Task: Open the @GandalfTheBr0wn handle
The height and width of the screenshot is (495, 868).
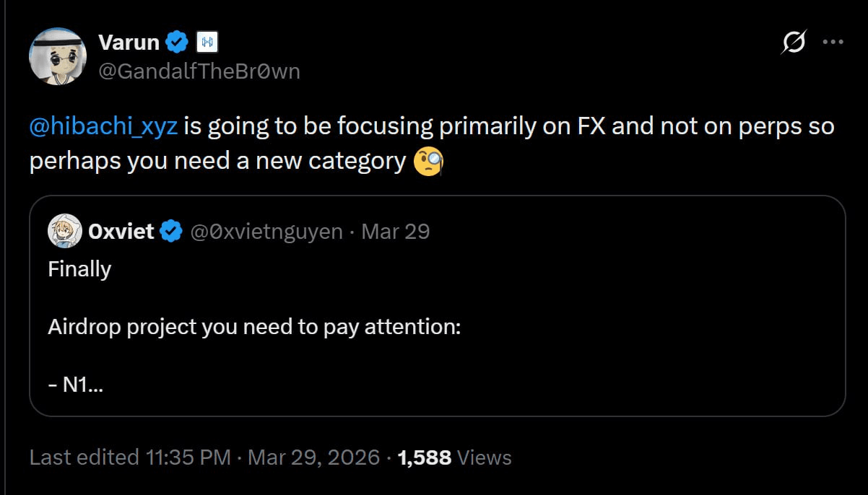Action: click(x=199, y=71)
